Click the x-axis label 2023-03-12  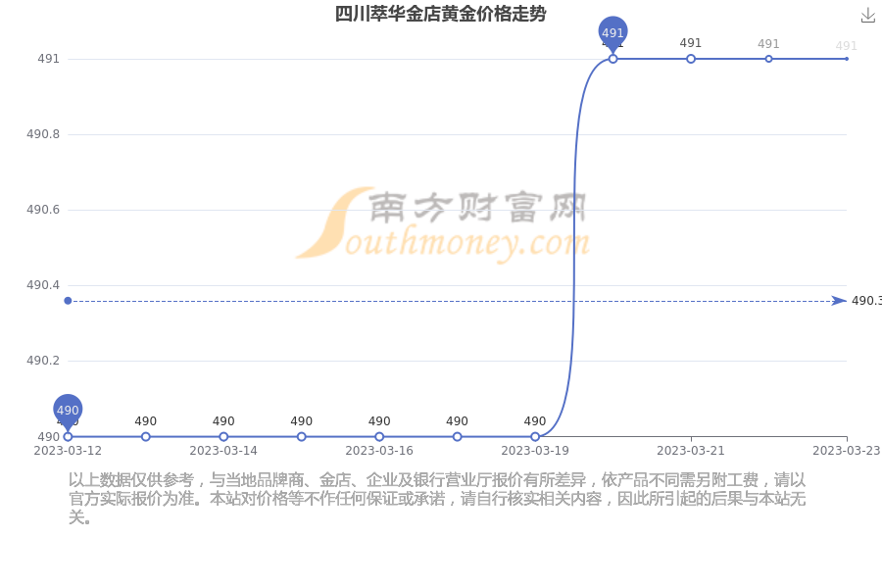[x=68, y=451]
